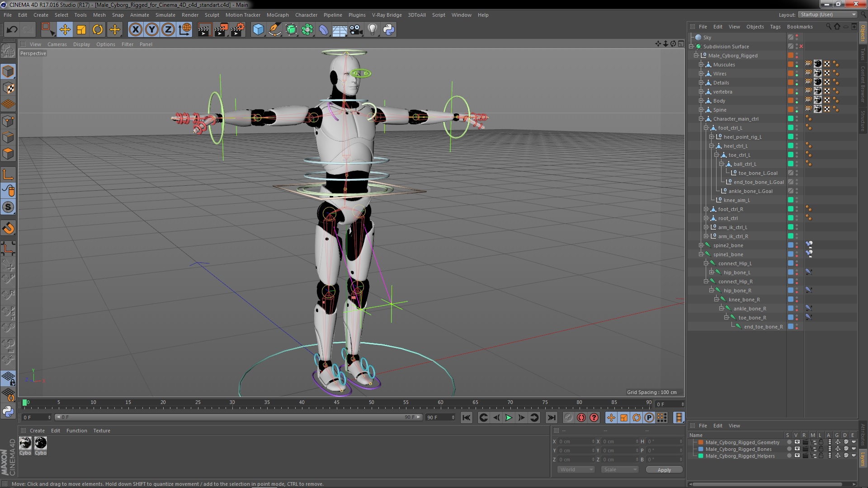Select the Rotate tool in top toolbar

coord(98,30)
